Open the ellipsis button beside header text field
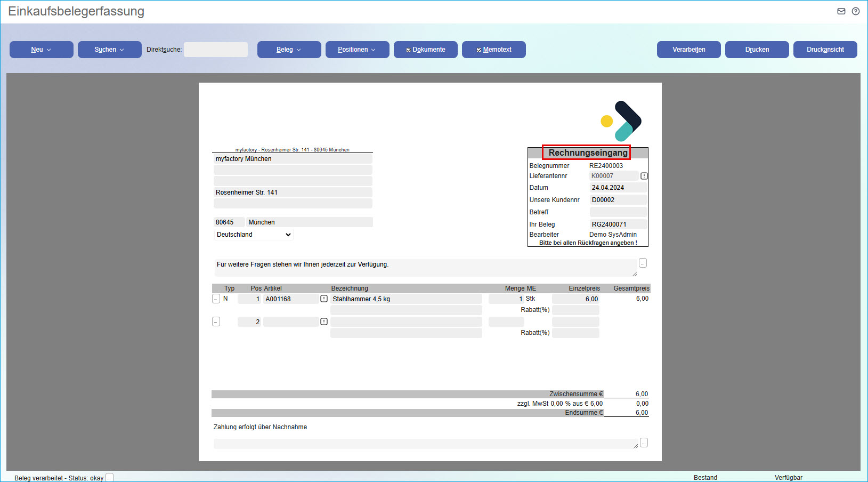Image resolution: width=868 pixels, height=482 pixels. point(643,263)
